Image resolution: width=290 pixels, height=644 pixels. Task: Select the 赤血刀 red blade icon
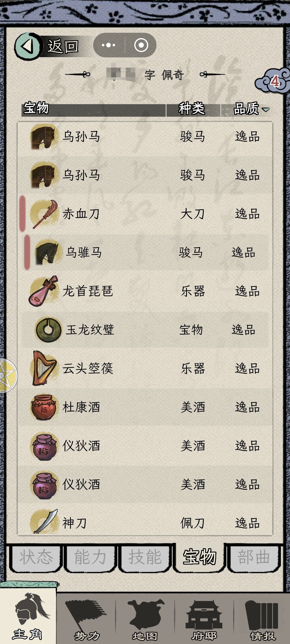tap(45, 214)
